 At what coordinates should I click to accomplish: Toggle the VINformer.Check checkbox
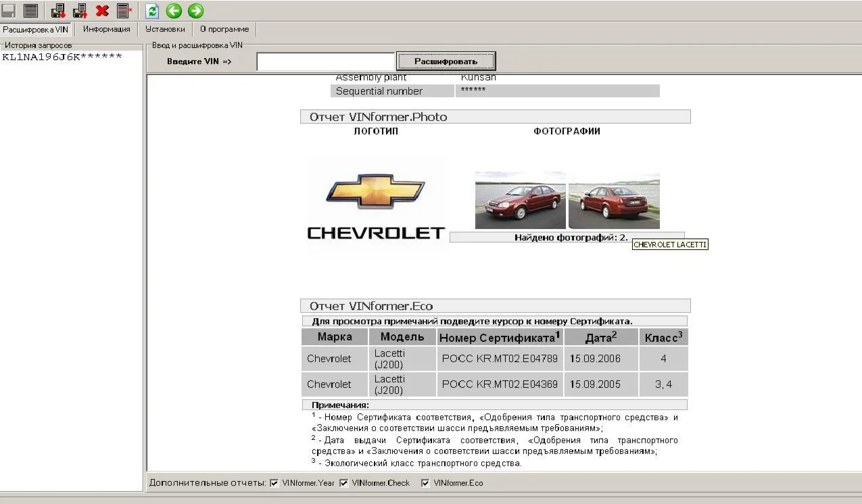pyautogui.click(x=343, y=483)
